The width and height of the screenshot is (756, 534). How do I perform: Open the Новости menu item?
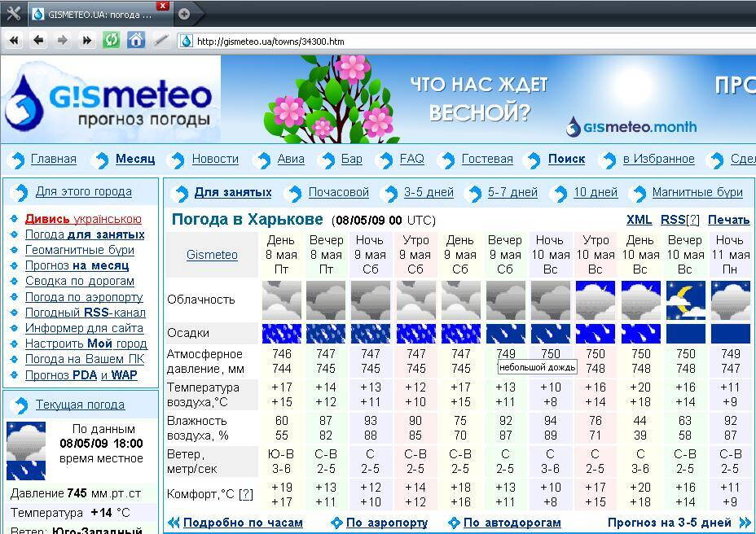(215, 159)
